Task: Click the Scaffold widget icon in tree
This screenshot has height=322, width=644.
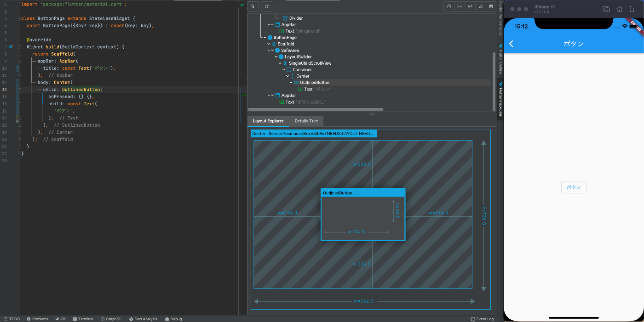Action: coord(274,44)
